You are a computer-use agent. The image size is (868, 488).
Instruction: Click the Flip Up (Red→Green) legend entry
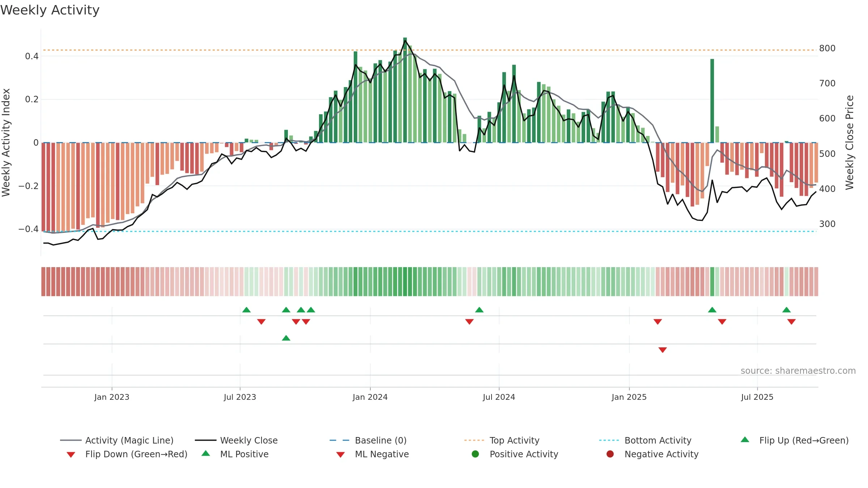click(x=795, y=440)
